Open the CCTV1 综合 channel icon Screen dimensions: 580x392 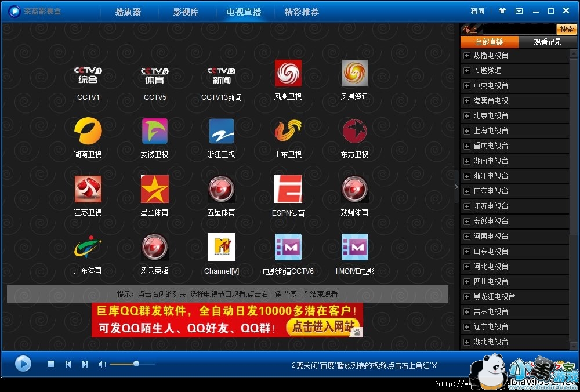(x=88, y=75)
